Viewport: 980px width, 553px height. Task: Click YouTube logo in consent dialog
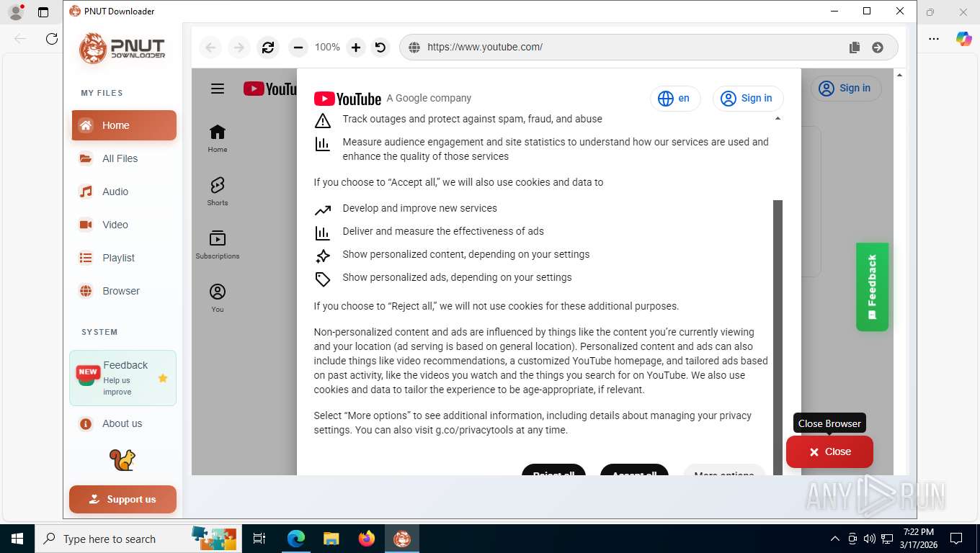coord(347,99)
